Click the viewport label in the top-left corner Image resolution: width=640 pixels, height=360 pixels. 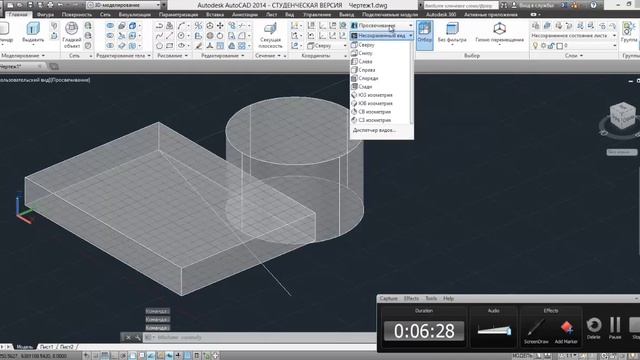[45, 80]
